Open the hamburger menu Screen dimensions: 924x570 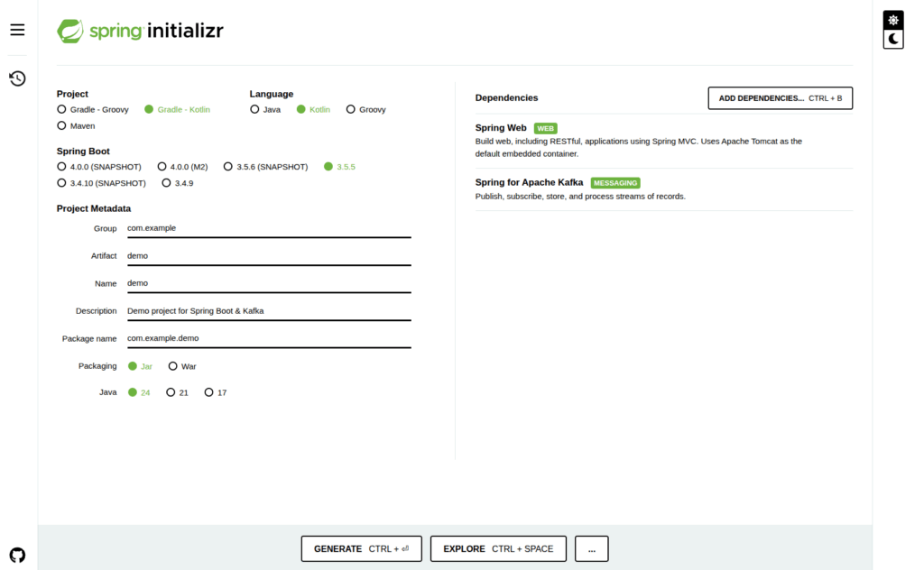[x=17, y=30]
